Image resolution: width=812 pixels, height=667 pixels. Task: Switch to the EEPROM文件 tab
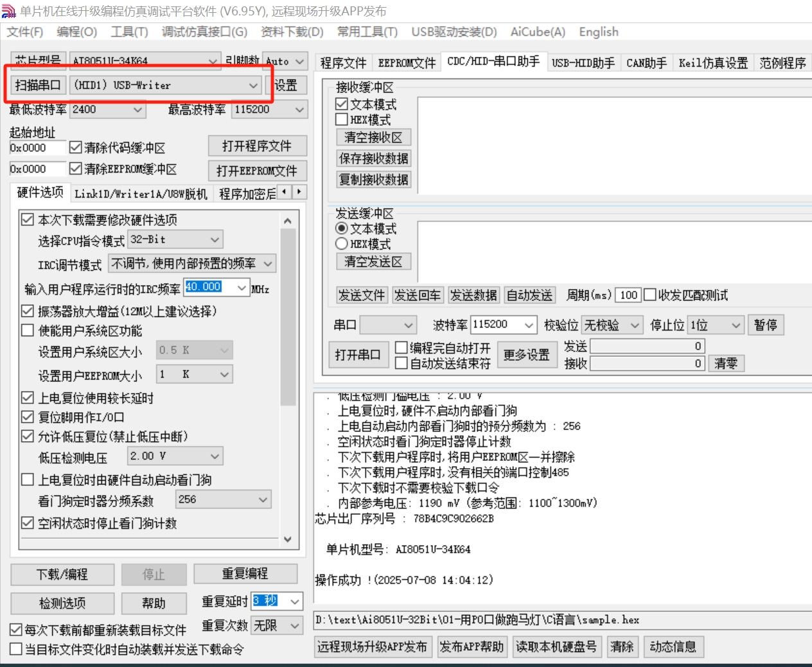[407, 63]
